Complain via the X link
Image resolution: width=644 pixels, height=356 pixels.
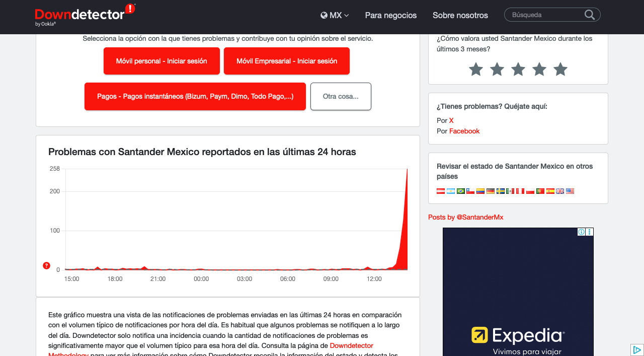tap(451, 120)
